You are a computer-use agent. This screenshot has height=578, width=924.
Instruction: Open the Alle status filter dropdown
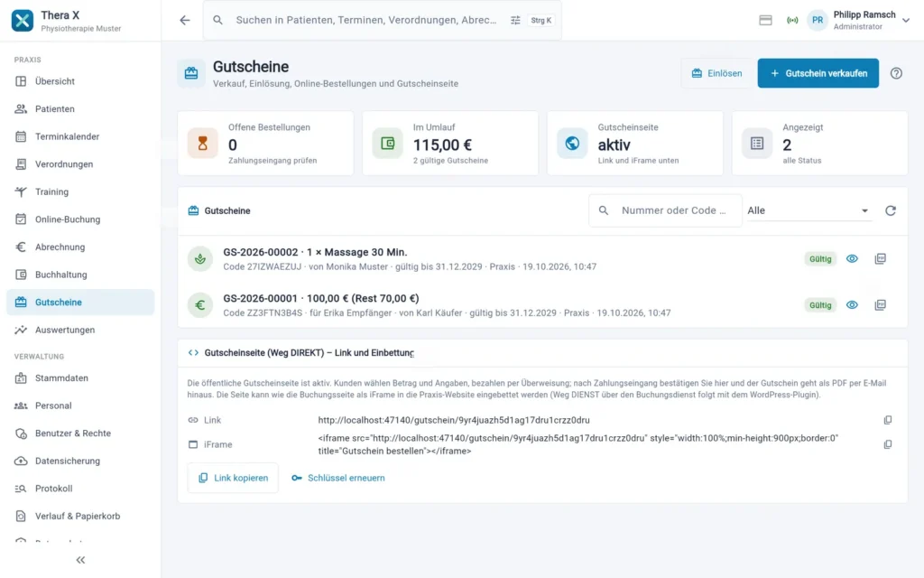pos(808,210)
